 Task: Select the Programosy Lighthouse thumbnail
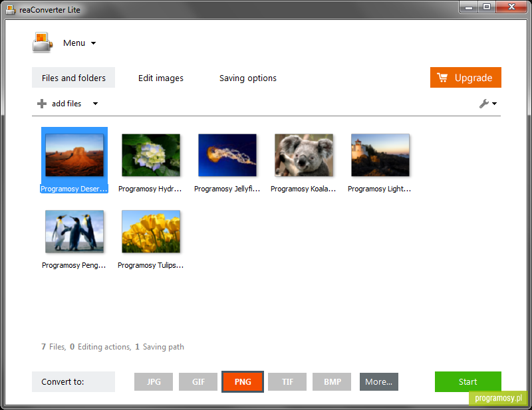pyautogui.click(x=380, y=155)
